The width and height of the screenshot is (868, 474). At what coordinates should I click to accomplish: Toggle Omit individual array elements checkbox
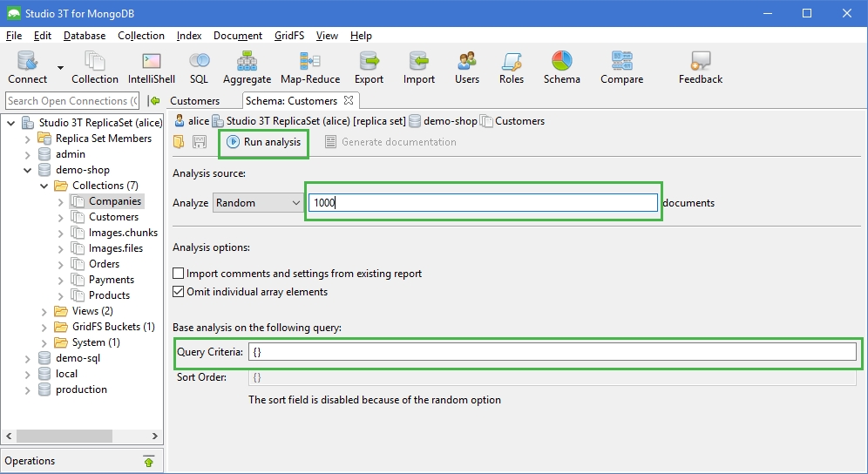pos(179,291)
